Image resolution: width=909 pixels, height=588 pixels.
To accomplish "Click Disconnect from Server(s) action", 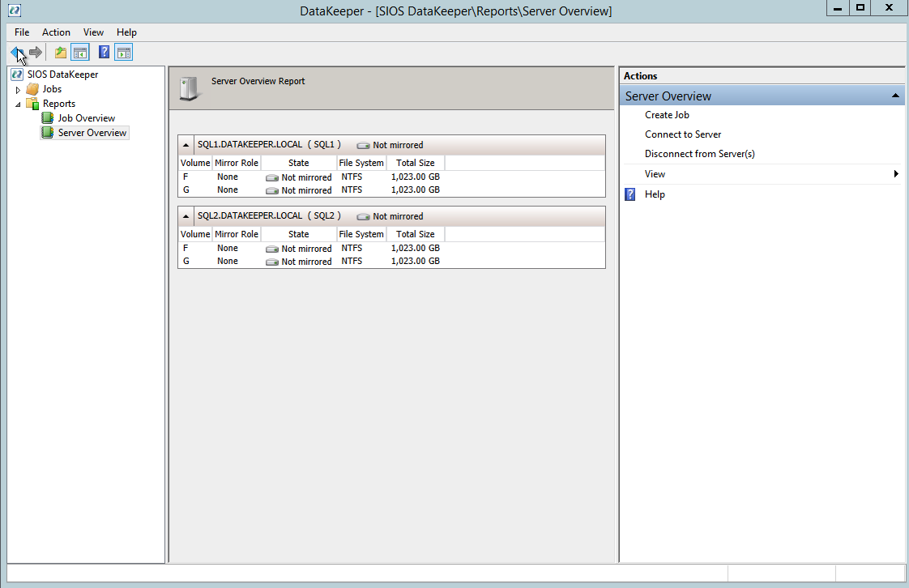I will (x=699, y=154).
